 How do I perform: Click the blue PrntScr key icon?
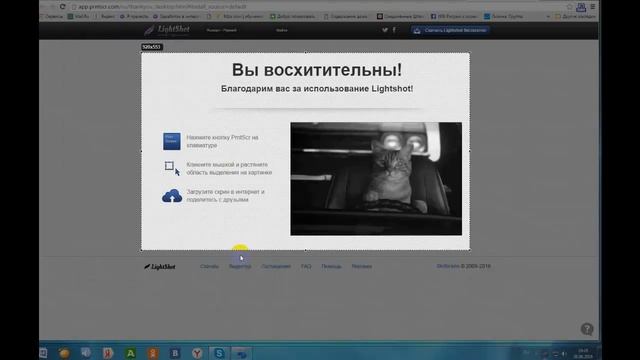click(x=171, y=141)
